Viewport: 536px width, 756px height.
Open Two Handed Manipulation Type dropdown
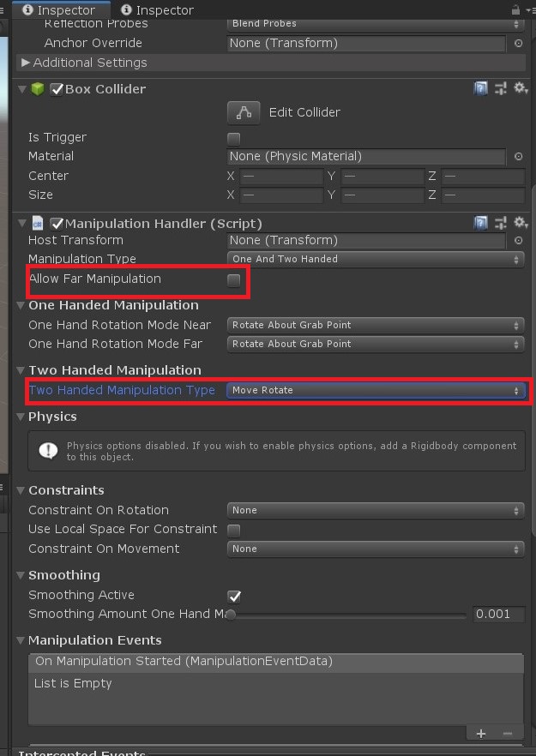(x=376, y=390)
